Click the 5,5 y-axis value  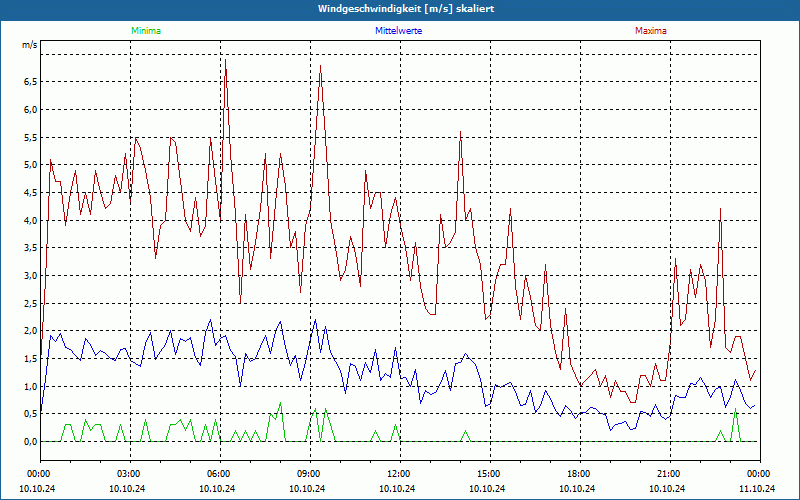[31, 137]
